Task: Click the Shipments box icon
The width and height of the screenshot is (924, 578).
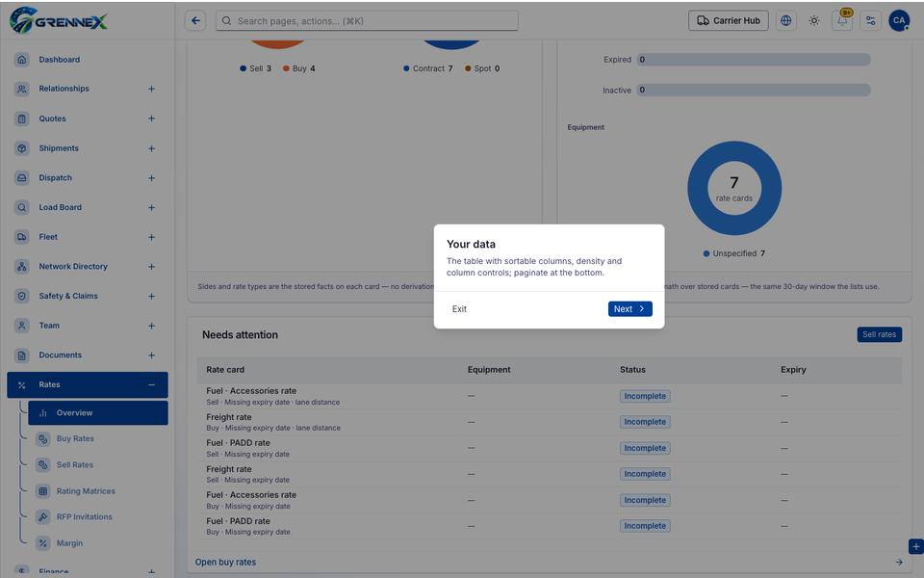Action: coord(22,148)
